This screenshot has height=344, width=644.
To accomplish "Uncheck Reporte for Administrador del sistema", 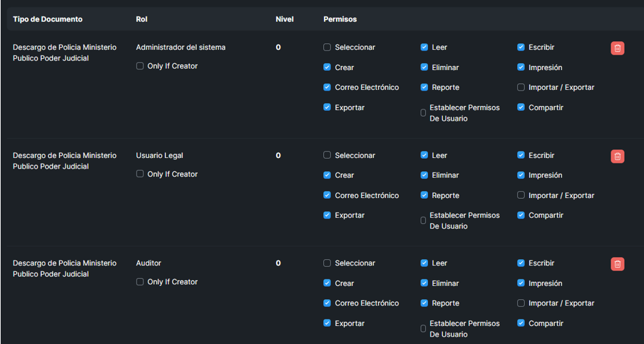I will [424, 87].
